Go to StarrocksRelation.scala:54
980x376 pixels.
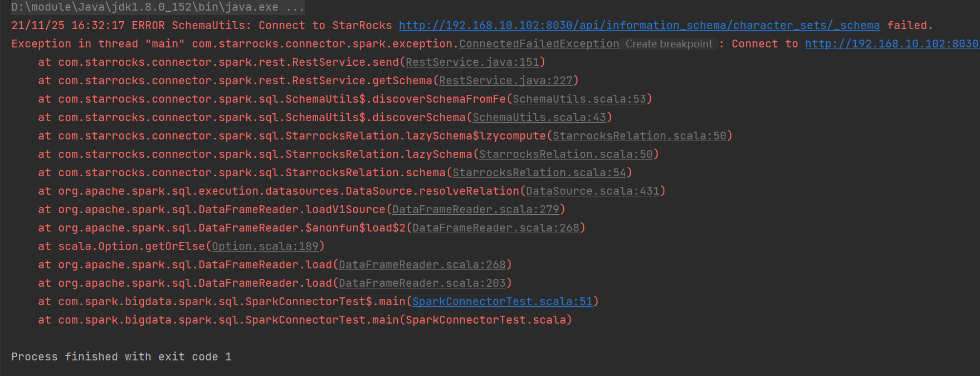[539, 172]
